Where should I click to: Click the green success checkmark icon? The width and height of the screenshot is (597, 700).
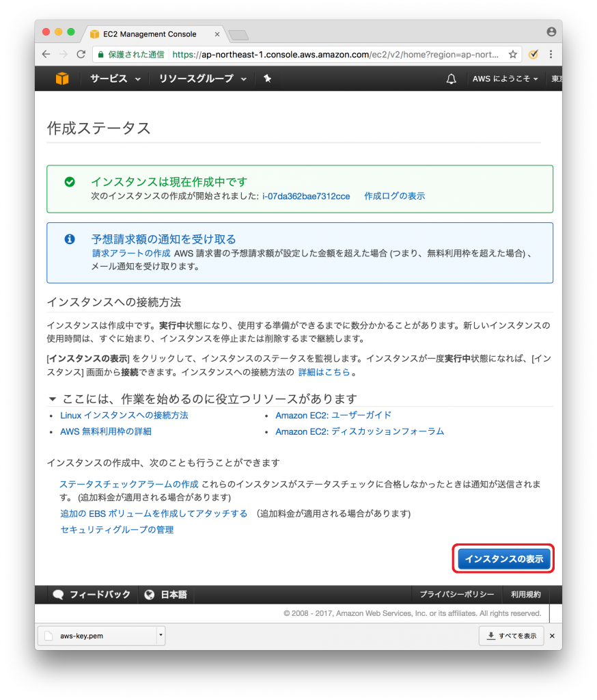click(x=70, y=182)
